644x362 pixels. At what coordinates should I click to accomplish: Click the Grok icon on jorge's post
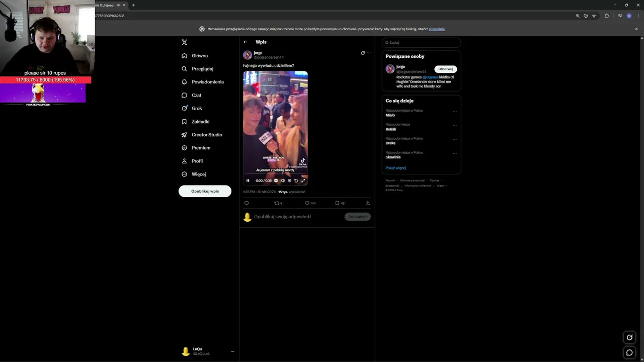(x=363, y=53)
